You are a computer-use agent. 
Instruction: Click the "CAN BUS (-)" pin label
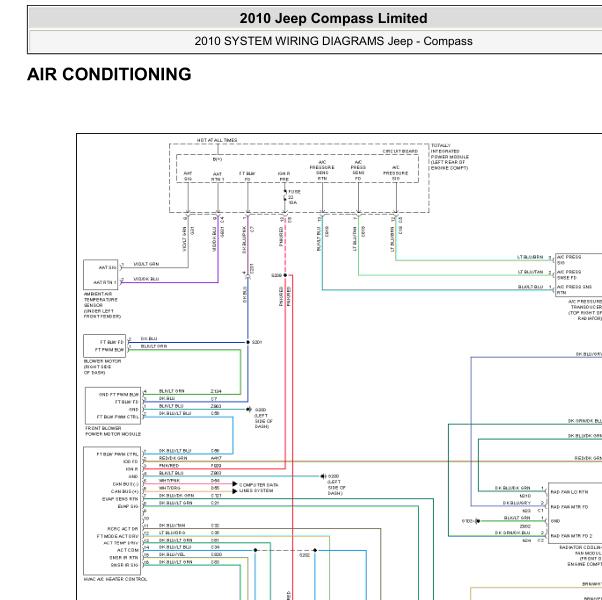(126, 484)
